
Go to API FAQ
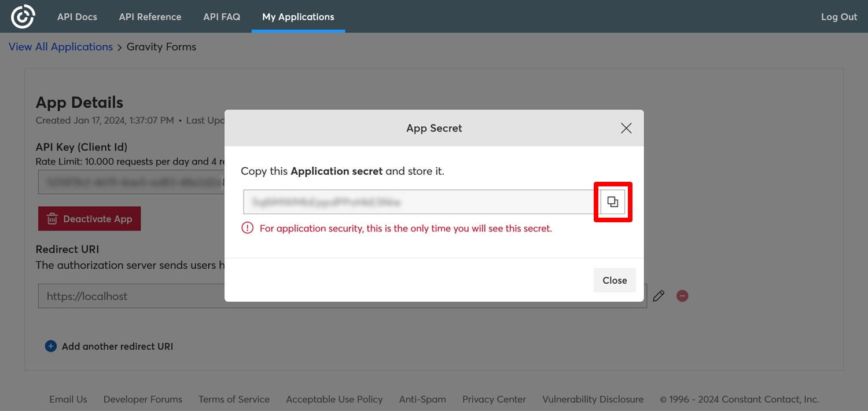(x=222, y=17)
